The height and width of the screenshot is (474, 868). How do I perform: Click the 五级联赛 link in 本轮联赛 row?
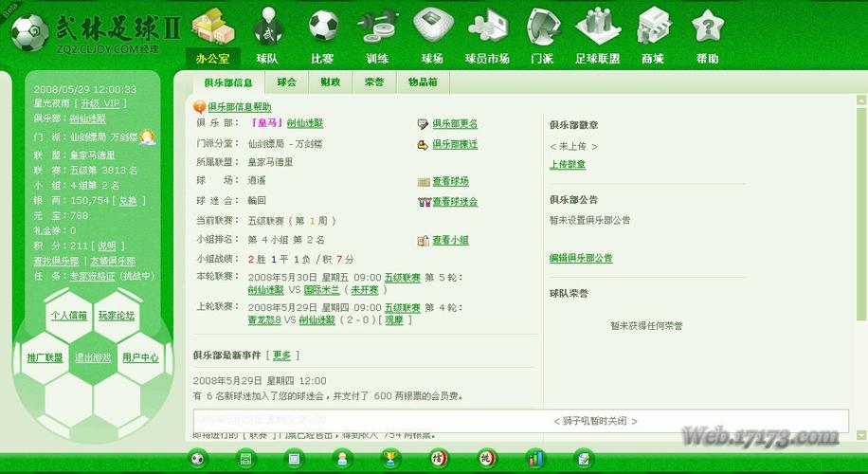[403, 278]
